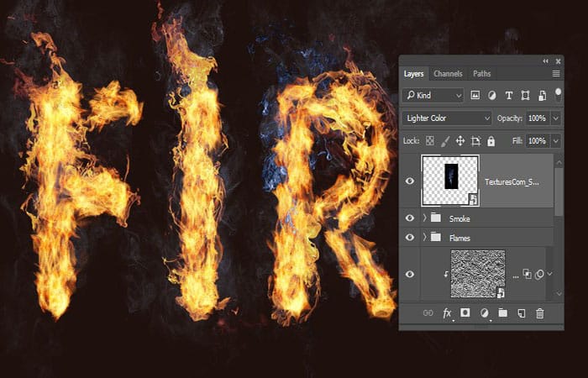Open the Layers panel menu
Image resolution: width=588 pixels, height=378 pixels.
coord(556,74)
